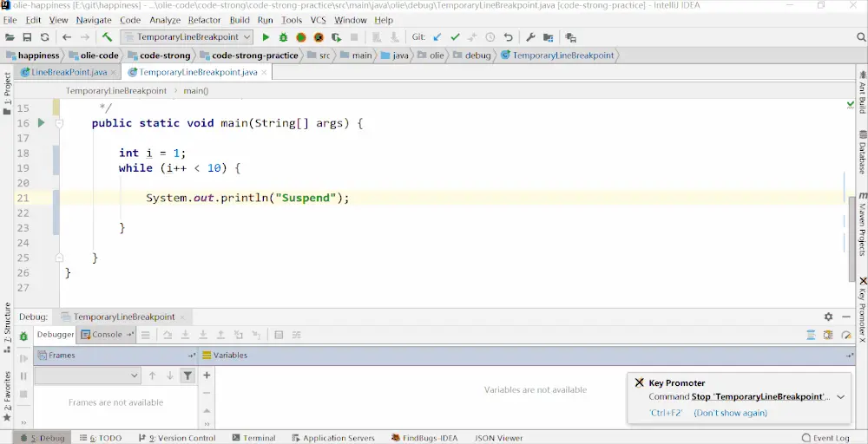Click the happiness breadcrumb in navigation bar
868x444 pixels.
pos(32,55)
